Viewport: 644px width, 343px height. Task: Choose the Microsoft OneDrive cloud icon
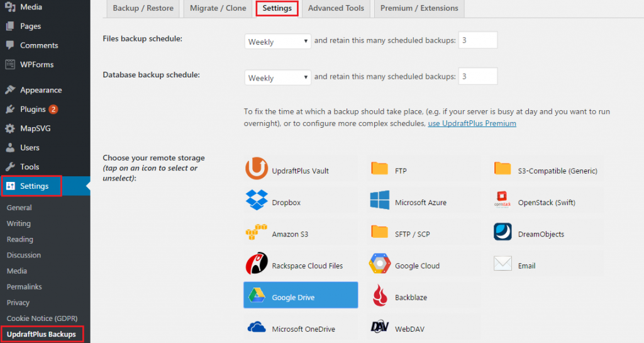coord(257,327)
